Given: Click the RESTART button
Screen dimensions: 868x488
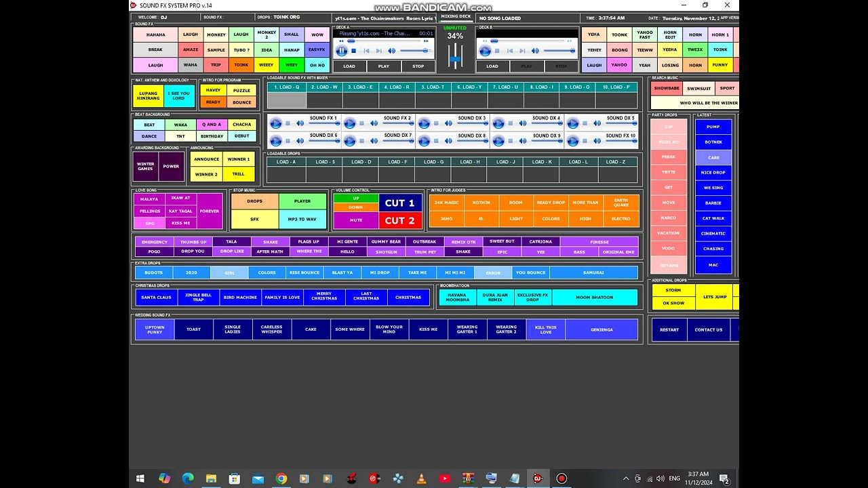Looking at the screenshot, I should tap(669, 329).
